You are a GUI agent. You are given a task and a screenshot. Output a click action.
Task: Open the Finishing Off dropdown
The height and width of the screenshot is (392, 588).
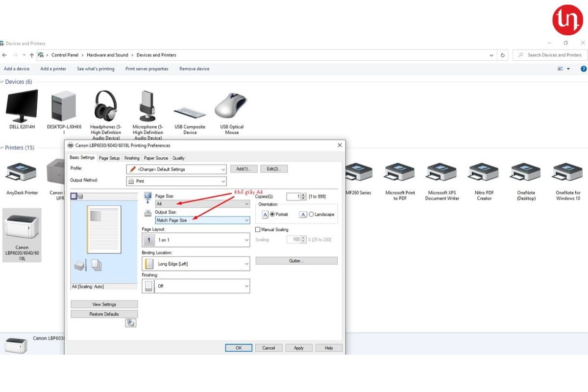tap(196, 286)
